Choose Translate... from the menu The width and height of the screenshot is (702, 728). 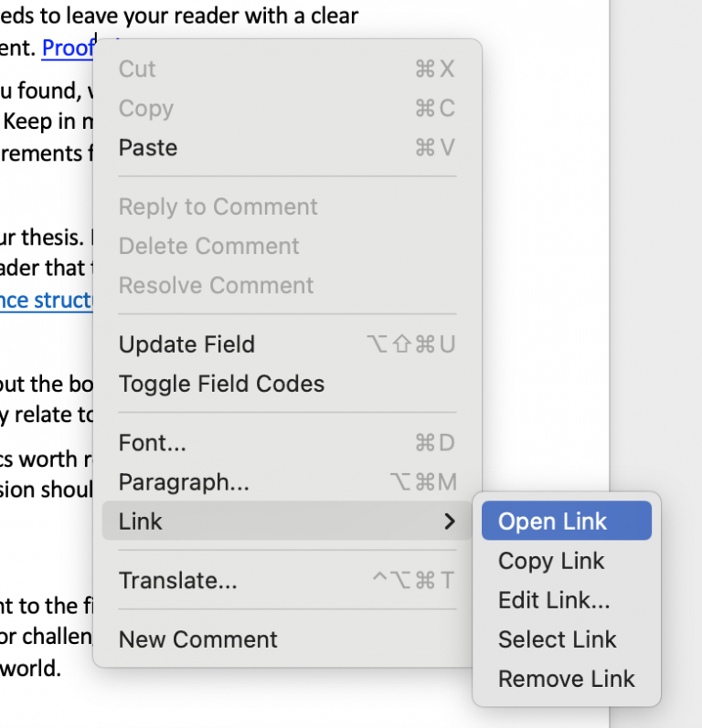(178, 581)
